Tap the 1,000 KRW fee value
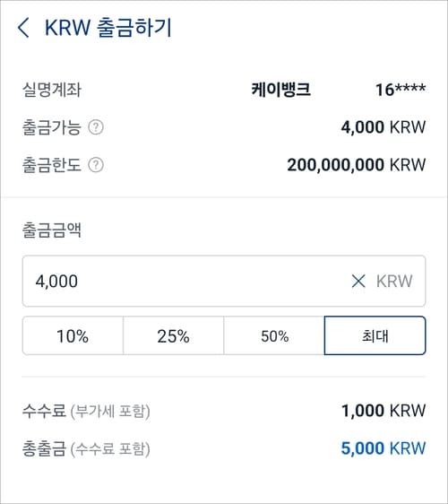The width and height of the screenshot is (448, 504). [x=383, y=411]
